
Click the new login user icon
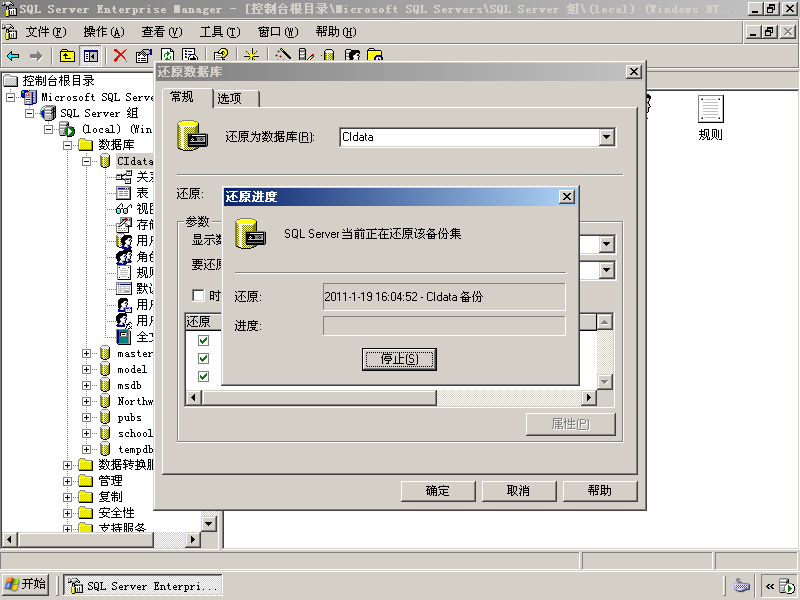(x=352, y=55)
